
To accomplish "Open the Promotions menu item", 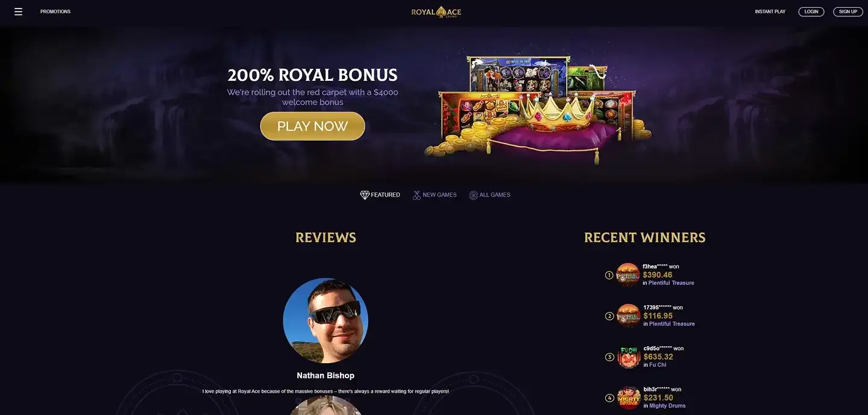I will pos(55,11).
